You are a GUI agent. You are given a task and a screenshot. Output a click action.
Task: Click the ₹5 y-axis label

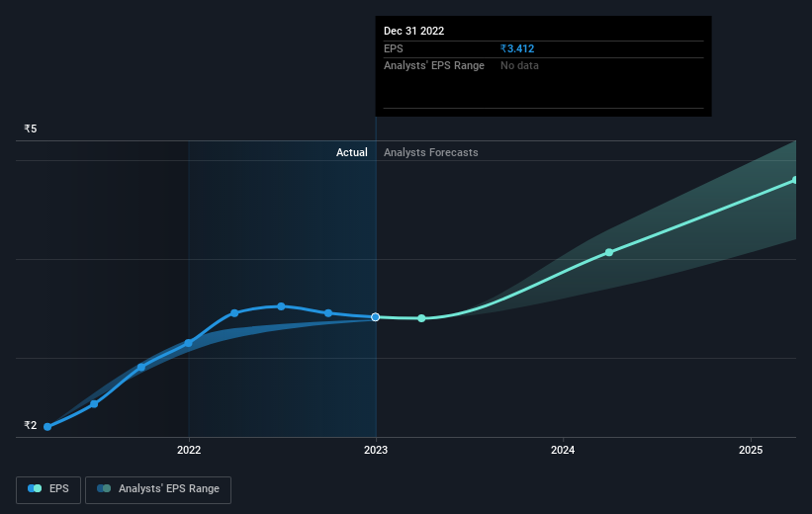click(x=31, y=128)
